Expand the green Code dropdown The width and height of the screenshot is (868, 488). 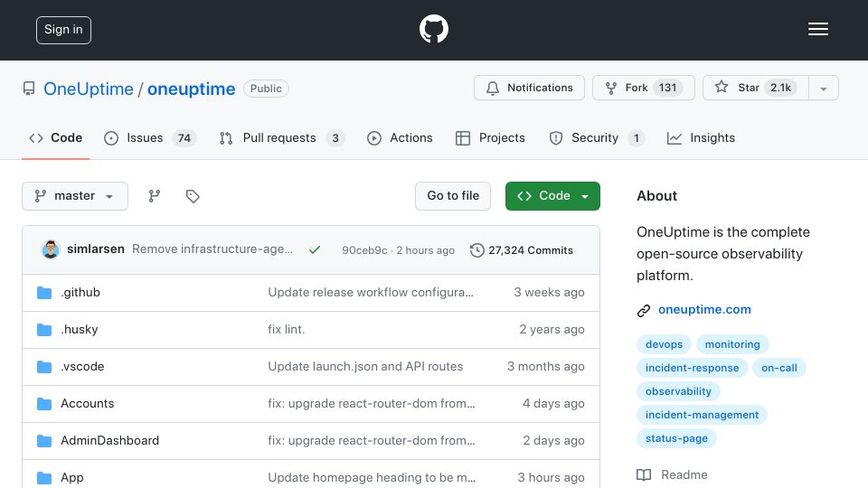point(552,196)
